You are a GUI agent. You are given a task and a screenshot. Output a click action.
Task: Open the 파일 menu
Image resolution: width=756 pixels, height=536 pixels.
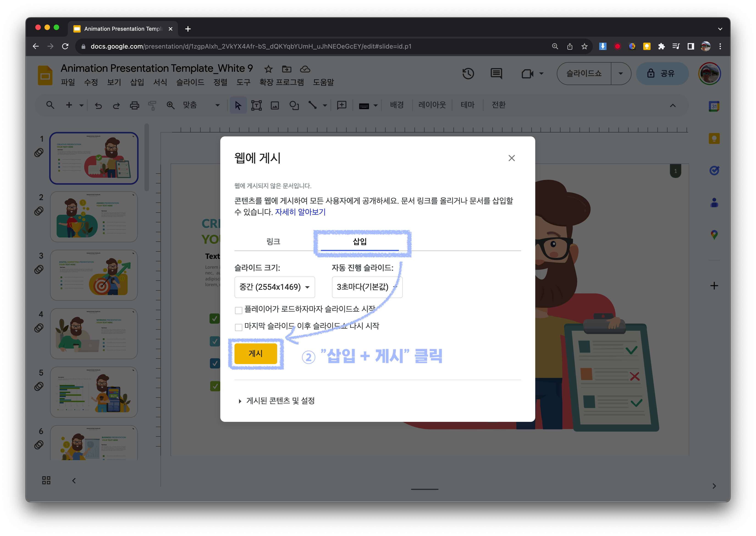click(x=68, y=82)
